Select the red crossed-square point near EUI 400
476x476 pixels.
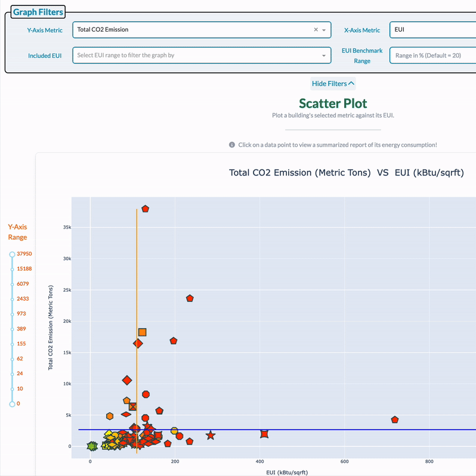pyautogui.click(x=264, y=434)
